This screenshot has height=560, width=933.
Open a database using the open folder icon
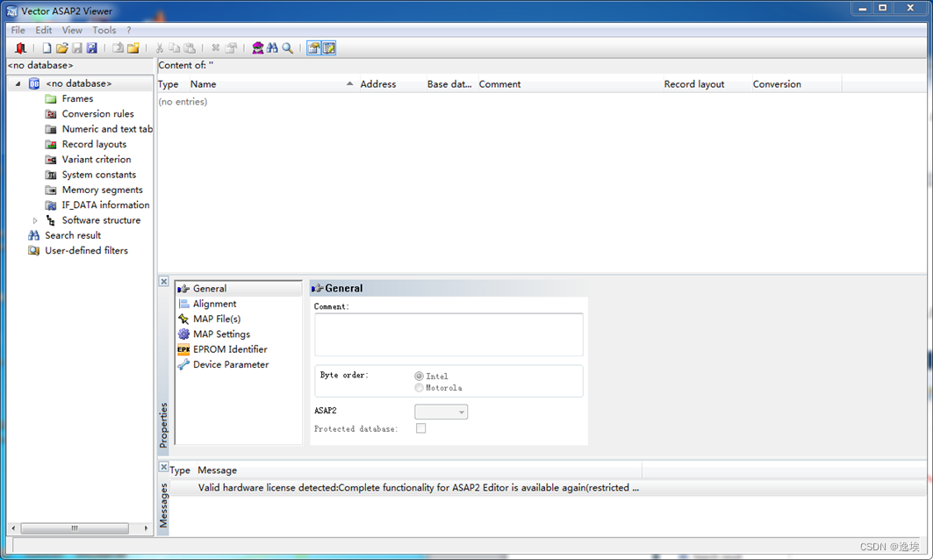(61, 48)
